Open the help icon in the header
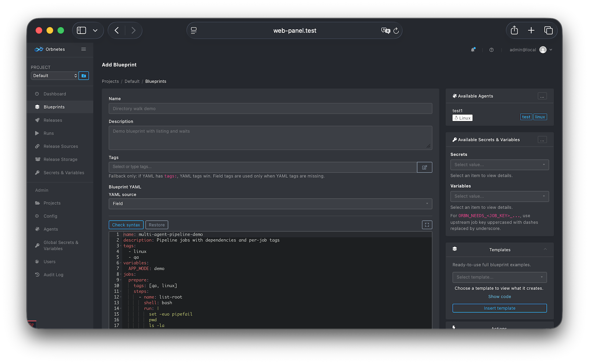Viewport: 589px width, 364px height. pyautogui.click(x=491, y=49)
